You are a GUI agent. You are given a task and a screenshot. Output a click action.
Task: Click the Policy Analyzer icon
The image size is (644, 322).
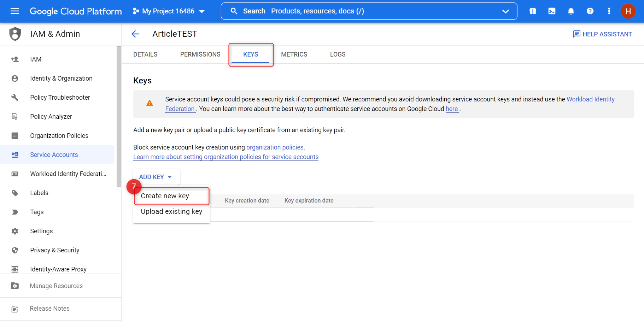coord(15,117)
